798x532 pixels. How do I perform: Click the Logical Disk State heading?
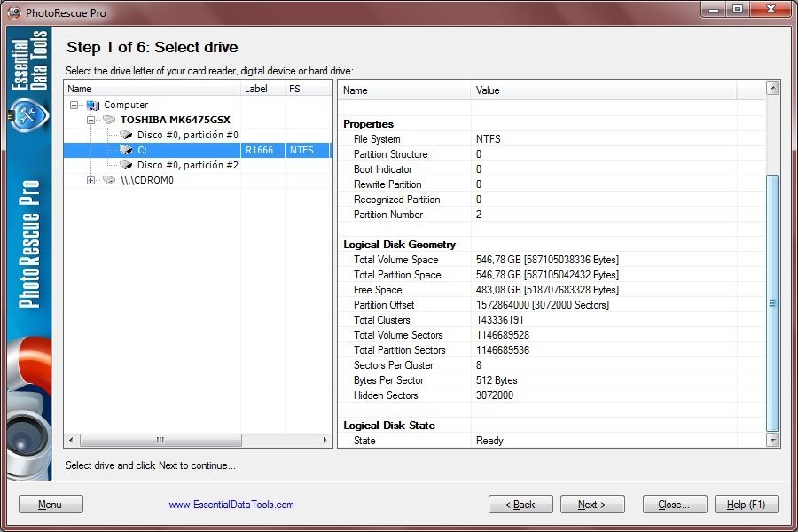pyautogui.click(x=389, y=426)
